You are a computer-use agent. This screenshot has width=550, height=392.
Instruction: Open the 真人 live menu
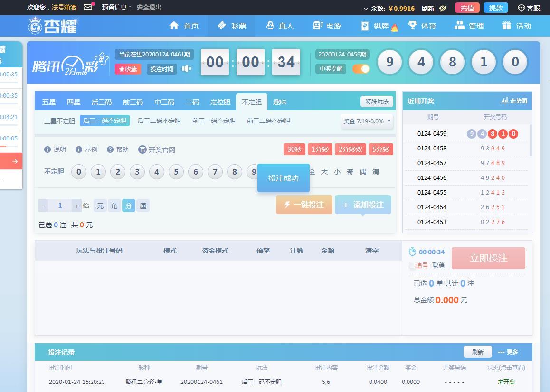pyautogui.click(x=280, y=26)
